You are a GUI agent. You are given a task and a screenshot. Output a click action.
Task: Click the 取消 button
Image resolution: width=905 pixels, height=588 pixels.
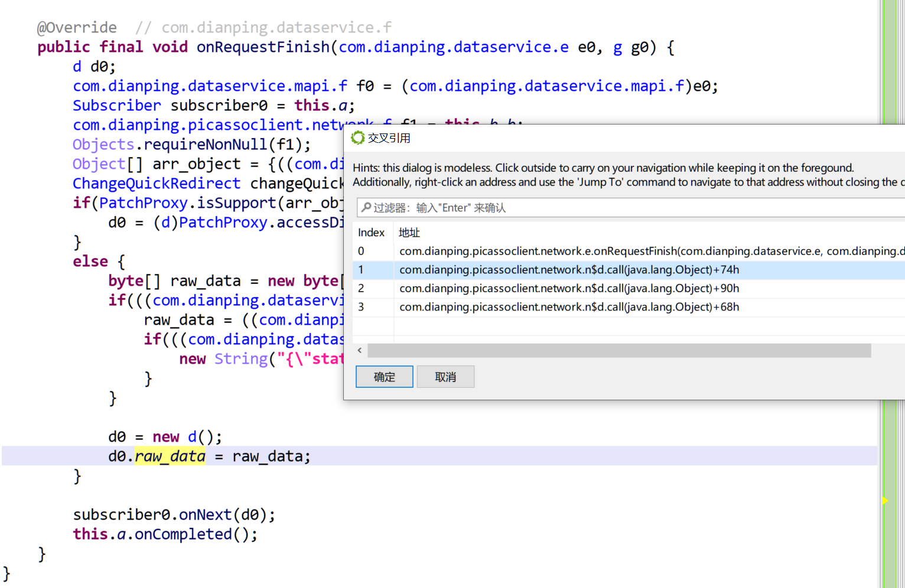click(445, 377)
